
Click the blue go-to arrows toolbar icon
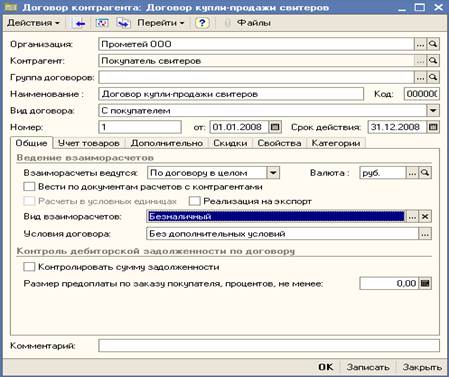click(123, 23)
